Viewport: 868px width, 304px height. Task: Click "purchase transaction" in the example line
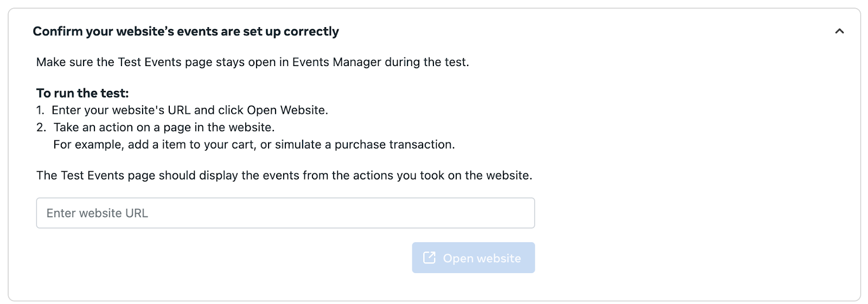394,145
